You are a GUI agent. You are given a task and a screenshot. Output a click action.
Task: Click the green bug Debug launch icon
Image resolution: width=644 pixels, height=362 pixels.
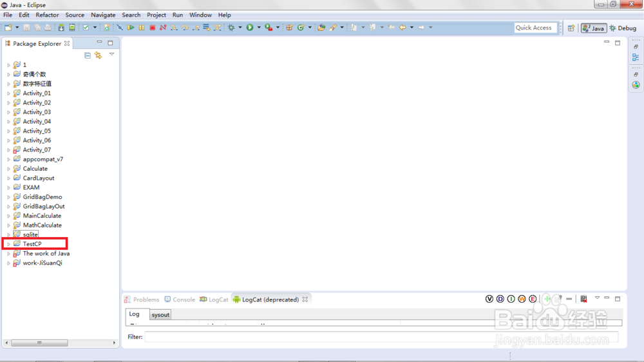pyautogui.click(x=231, y=28)
